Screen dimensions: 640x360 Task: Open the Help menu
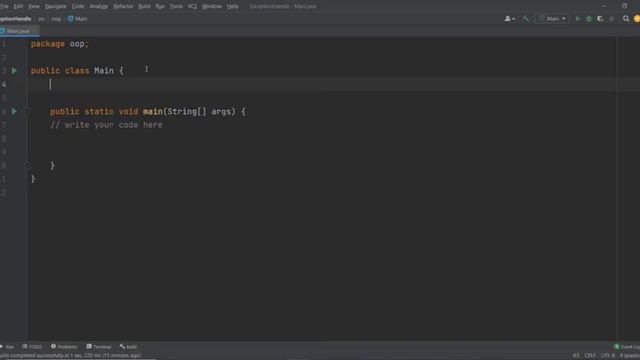pos(233,6)
